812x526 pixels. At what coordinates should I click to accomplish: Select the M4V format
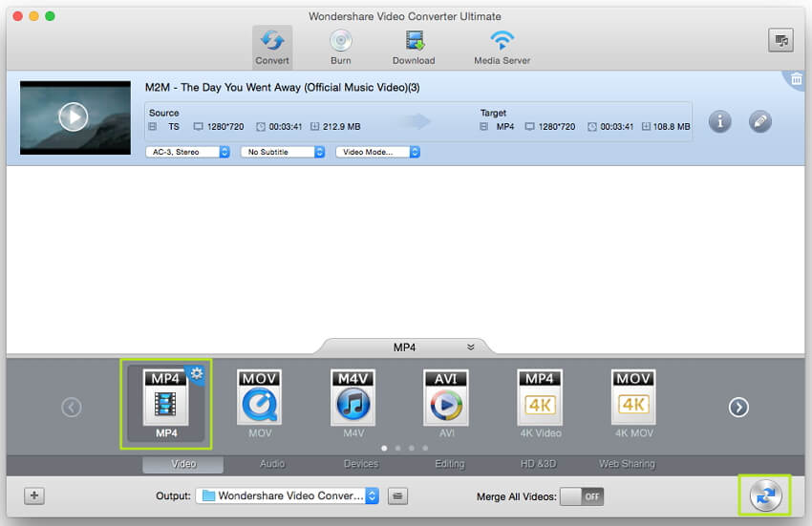pos(353,403)
